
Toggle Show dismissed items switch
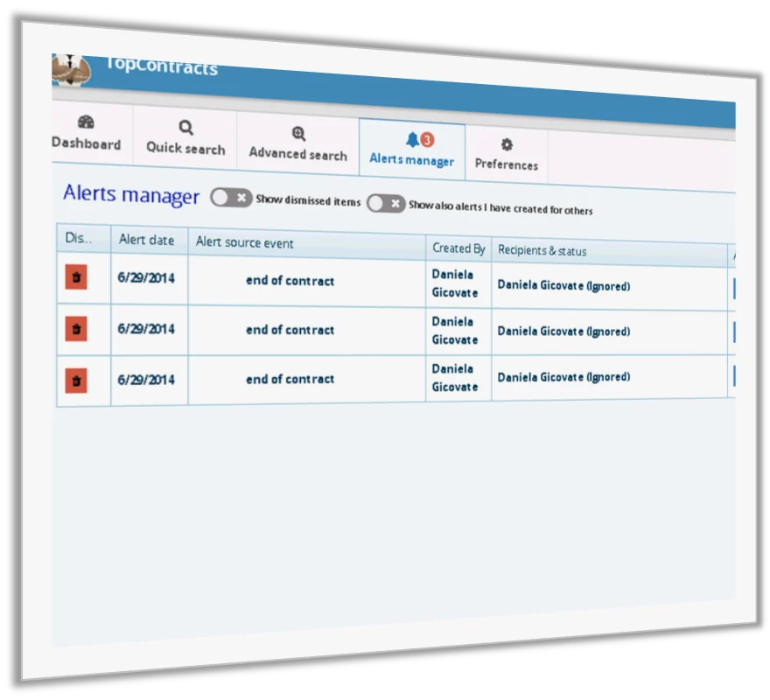(231, 198)
